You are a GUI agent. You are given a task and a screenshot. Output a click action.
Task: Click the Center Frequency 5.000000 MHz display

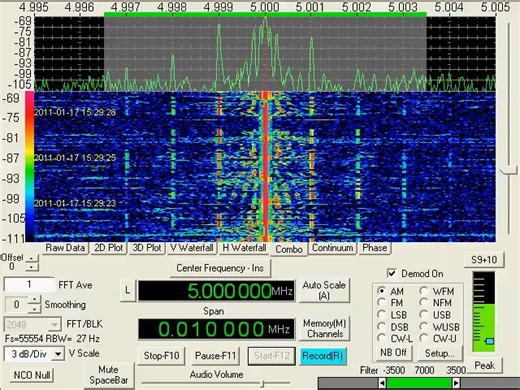click(x=216, y=291)
